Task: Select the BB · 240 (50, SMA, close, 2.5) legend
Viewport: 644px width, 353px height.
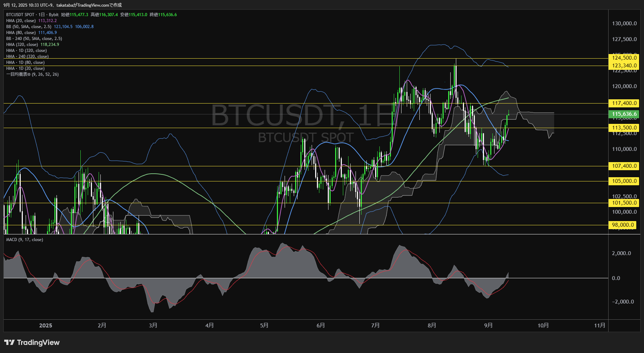Action: coord(34,39)
